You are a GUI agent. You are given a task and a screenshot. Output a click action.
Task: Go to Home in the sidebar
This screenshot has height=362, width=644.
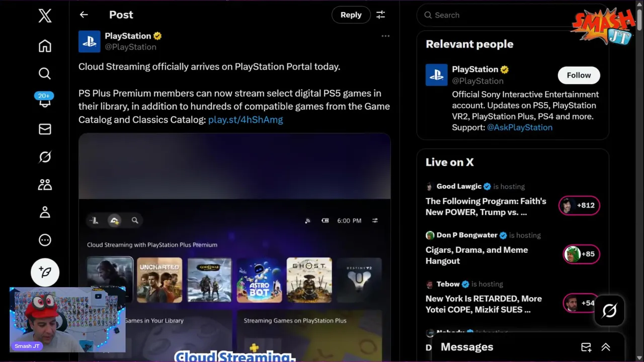[45, 46]
